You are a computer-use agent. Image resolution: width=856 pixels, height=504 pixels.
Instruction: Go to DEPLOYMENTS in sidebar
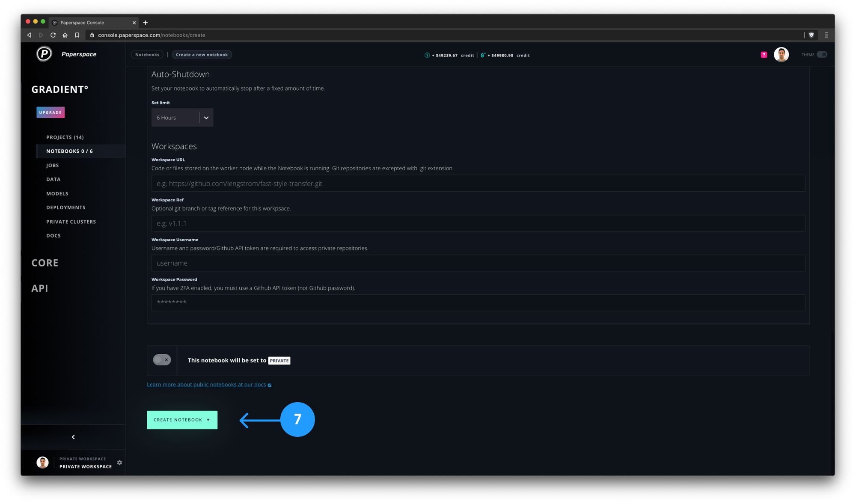[x=66, y=208]
